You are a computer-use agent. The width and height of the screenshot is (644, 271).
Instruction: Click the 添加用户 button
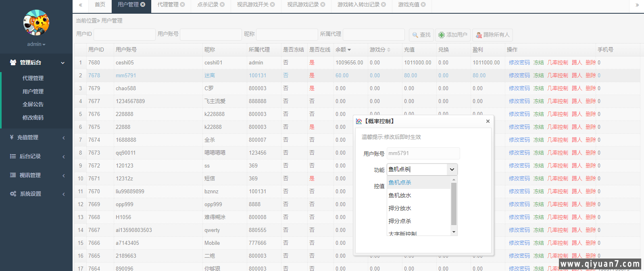coord(452,35)
